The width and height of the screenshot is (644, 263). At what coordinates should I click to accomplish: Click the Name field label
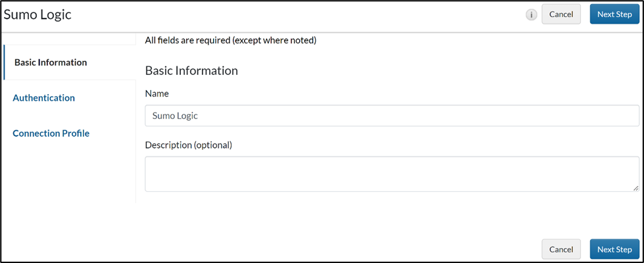point(157,94)
